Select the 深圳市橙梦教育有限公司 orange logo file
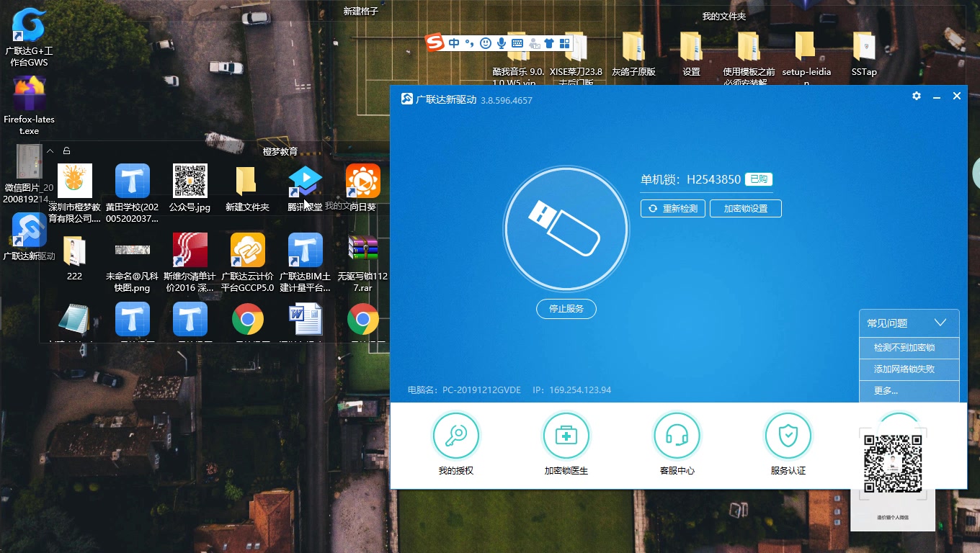 (x=74, y=193)
